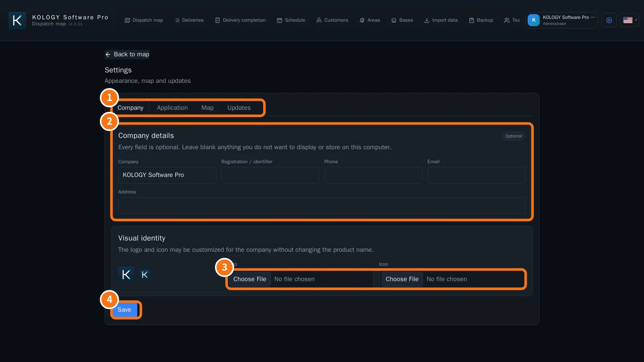Switch to the Application tab

point(172,108)
